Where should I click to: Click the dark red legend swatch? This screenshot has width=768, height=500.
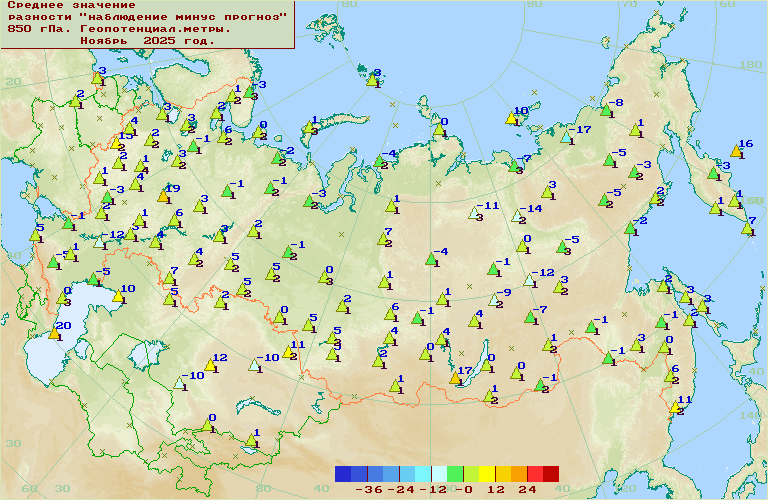point(551,474)
